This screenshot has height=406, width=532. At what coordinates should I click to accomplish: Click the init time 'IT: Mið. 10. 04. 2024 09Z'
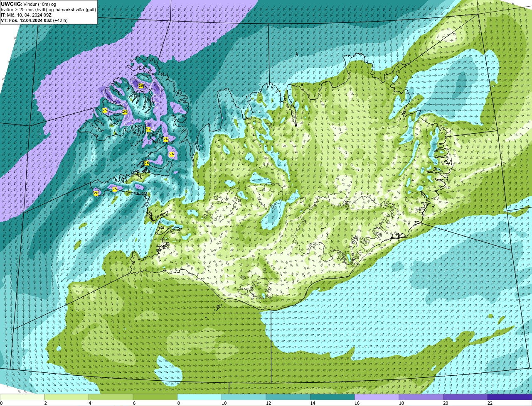[x=26, y=15]
